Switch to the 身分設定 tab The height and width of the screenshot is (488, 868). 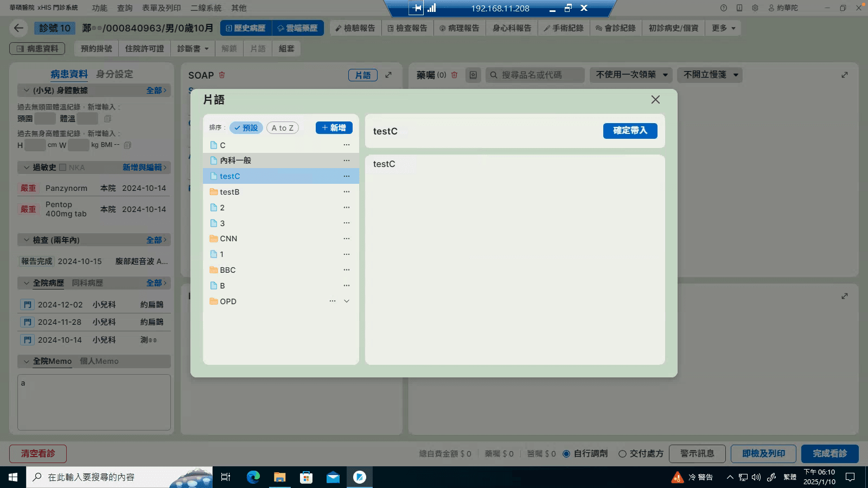coord(114,74)
